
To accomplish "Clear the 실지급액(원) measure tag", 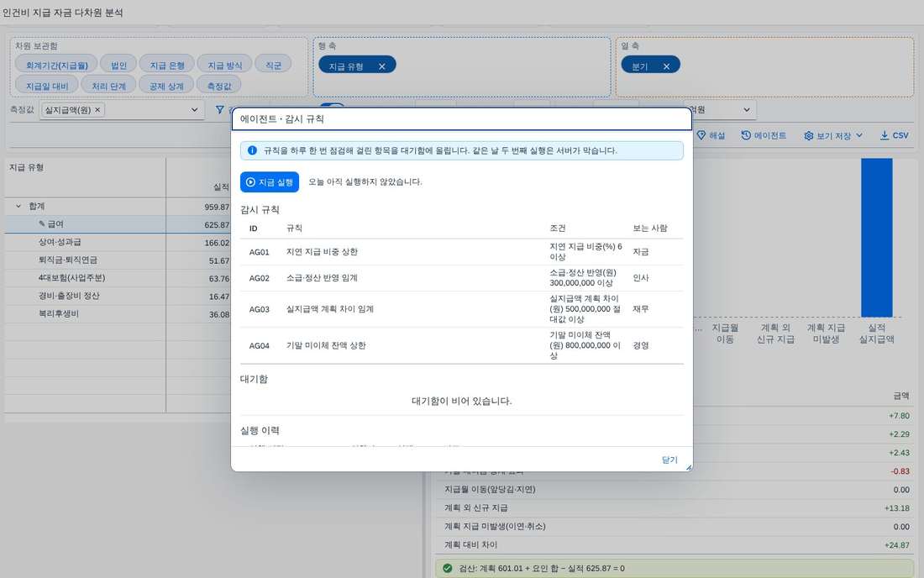I will pos(97,109).
